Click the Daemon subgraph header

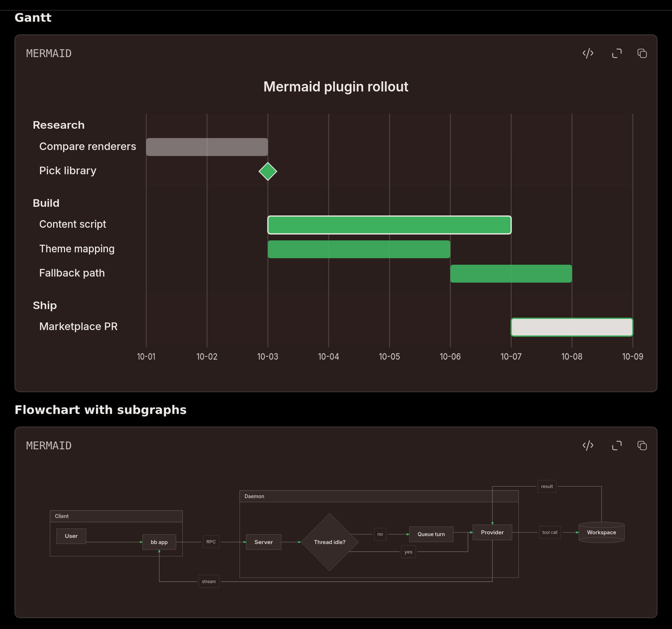[379, 496]
